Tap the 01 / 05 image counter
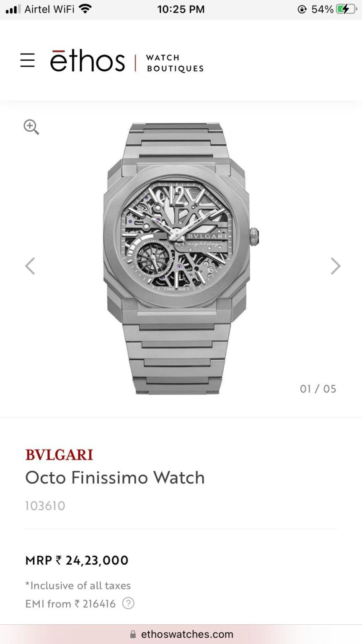 pyautogui.click(x=318, y=389)
